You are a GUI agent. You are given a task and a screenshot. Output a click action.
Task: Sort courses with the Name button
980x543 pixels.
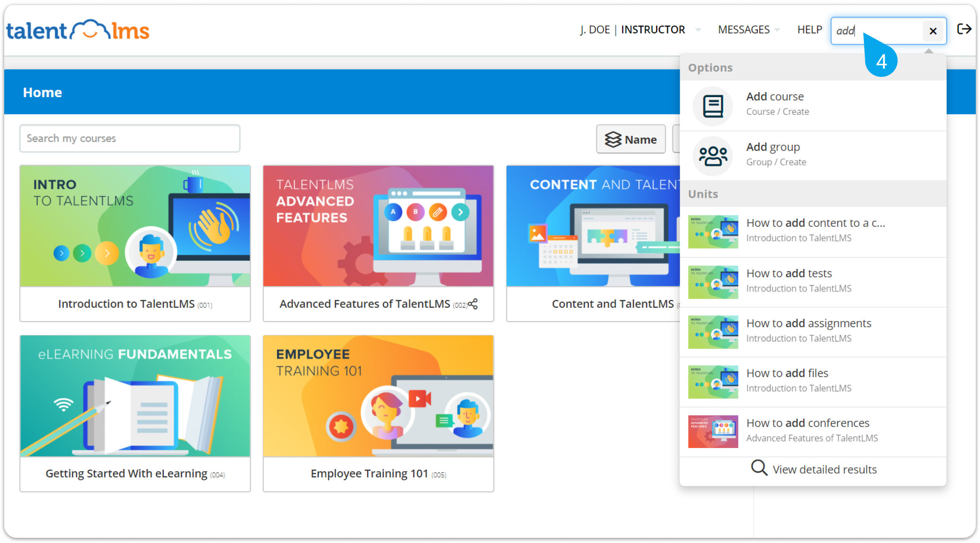631,139
